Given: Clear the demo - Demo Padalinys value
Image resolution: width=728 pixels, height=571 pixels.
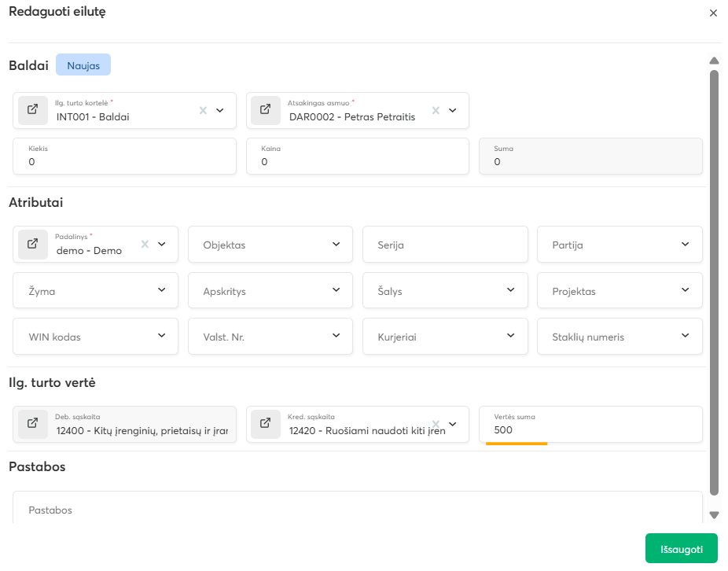Looking at the screenshot, I should pyautogui.click(x=145, y=245).
